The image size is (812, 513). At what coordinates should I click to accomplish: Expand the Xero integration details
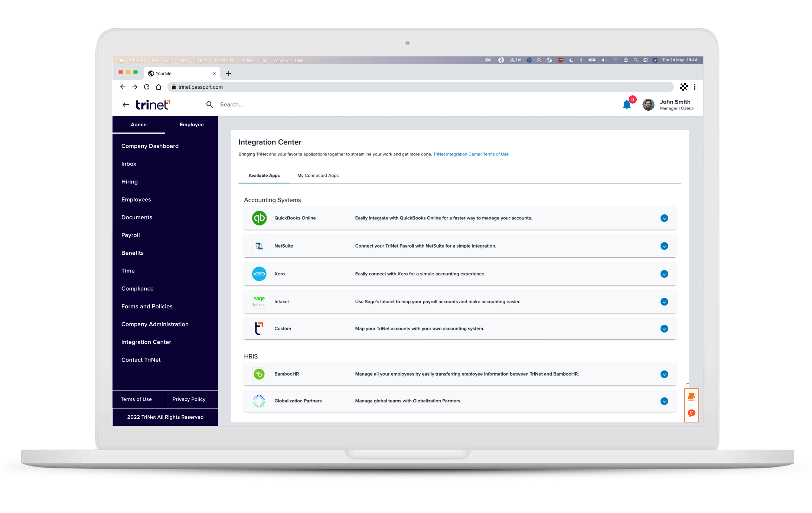pos(664,274)
